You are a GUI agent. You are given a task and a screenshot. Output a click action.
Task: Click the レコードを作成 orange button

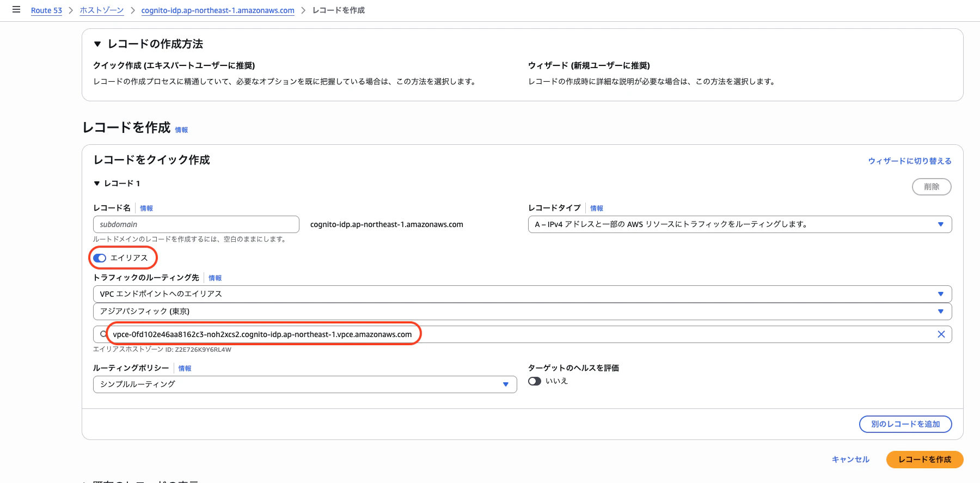tap(924, 460)
